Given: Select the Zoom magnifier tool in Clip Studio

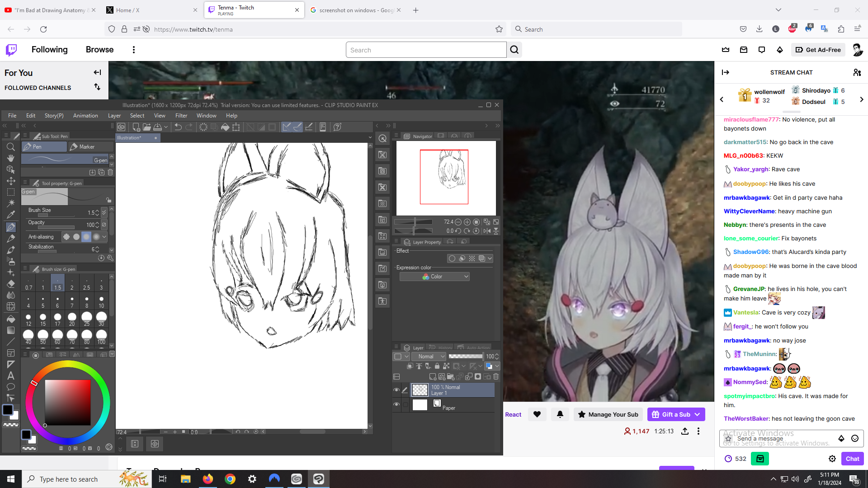Looking at the screenshot, I should point(11,147).
